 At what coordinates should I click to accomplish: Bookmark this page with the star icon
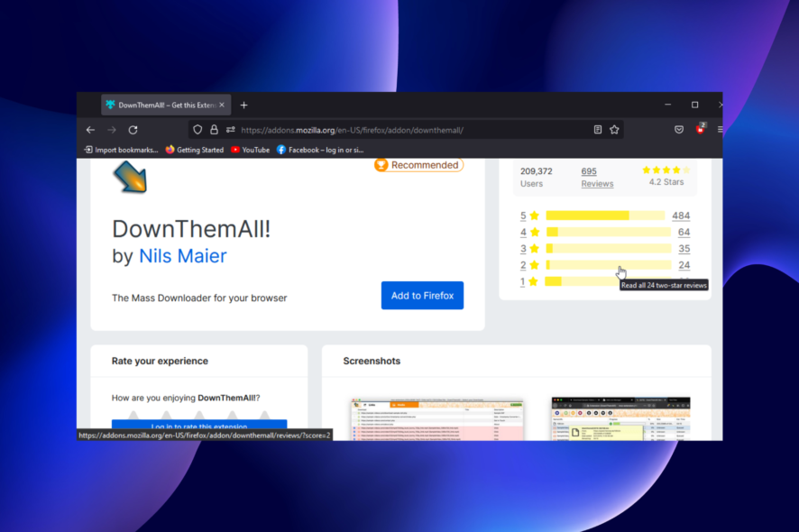614,130
